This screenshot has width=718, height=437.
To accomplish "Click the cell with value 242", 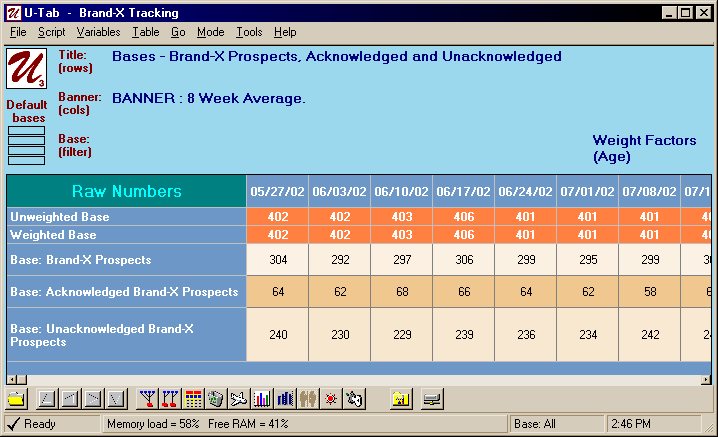I will click(649, 335).
